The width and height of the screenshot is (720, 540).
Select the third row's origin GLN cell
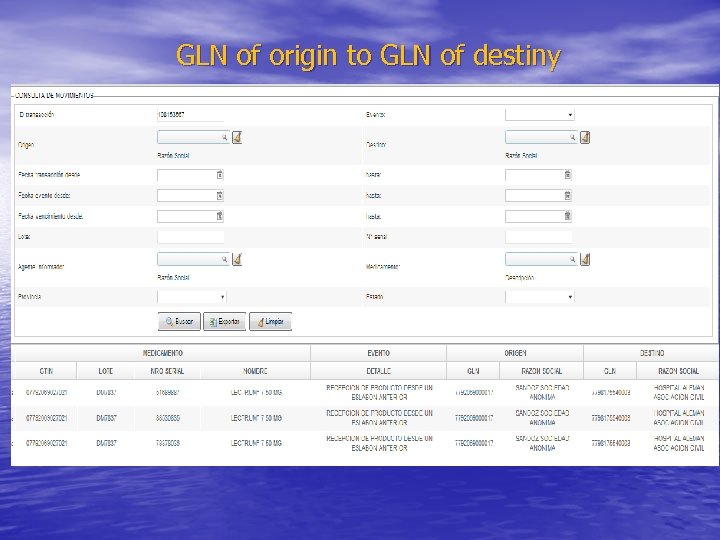pos(473,443)
